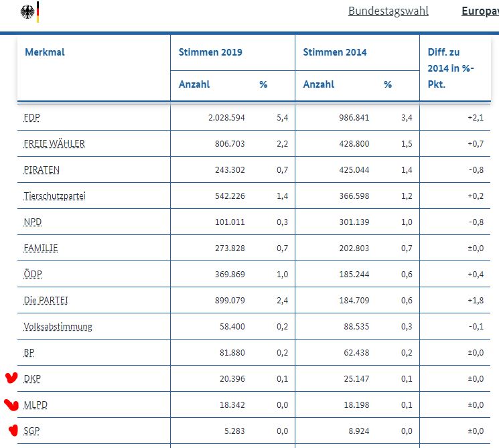Select Tierschutzpartei 2019 count 542.226
The image size is (499, 448).
point(230,196)
